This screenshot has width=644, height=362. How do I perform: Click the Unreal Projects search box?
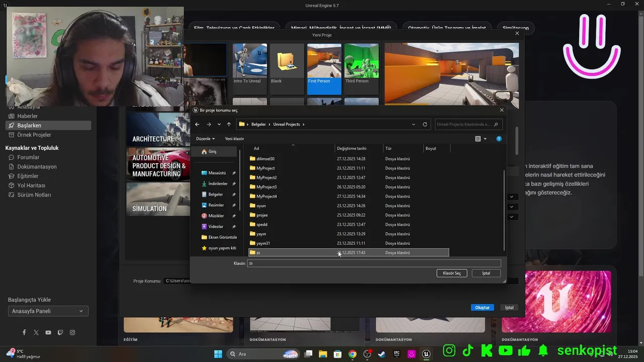468,124
